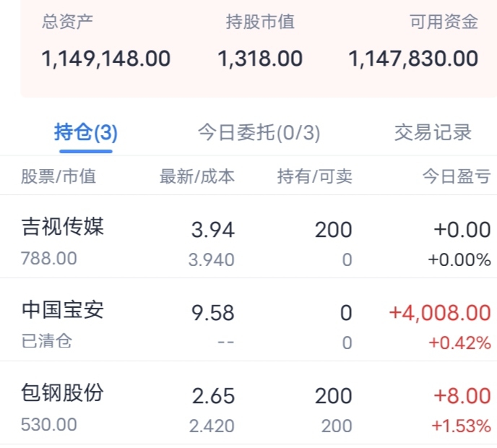497x448 pixels.
Task: Go to the 交易记录 tab
Action: click(x=433, y=133)
